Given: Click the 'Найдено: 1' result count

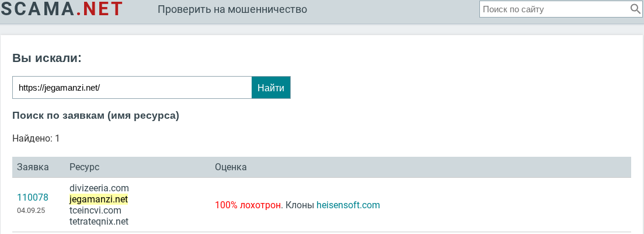Looking at the screenshot, I should pos(36,139).
